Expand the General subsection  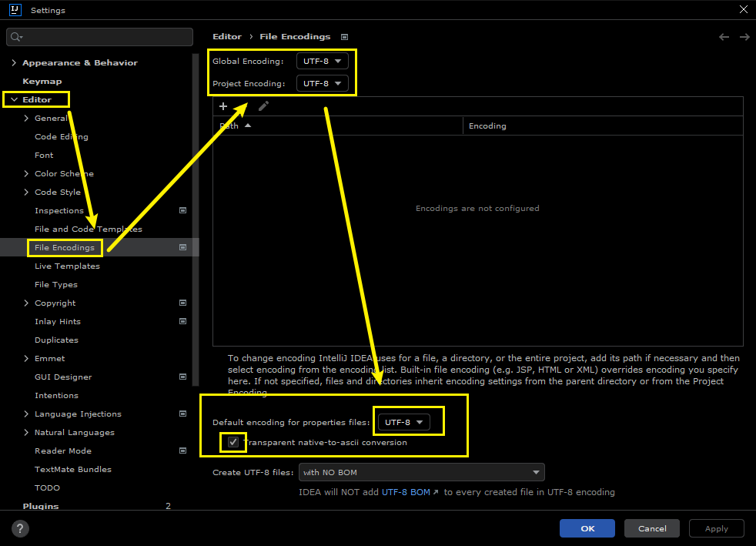click(x=26, y=118)
